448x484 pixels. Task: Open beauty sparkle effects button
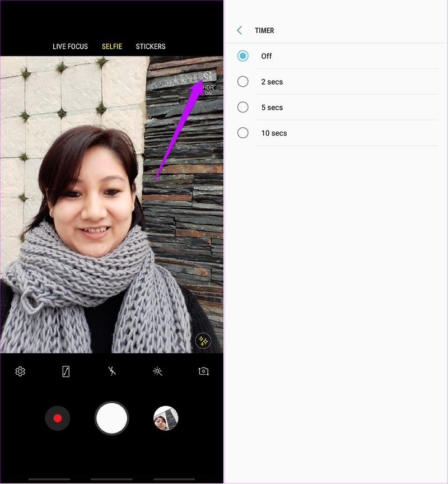click(203, 341)
